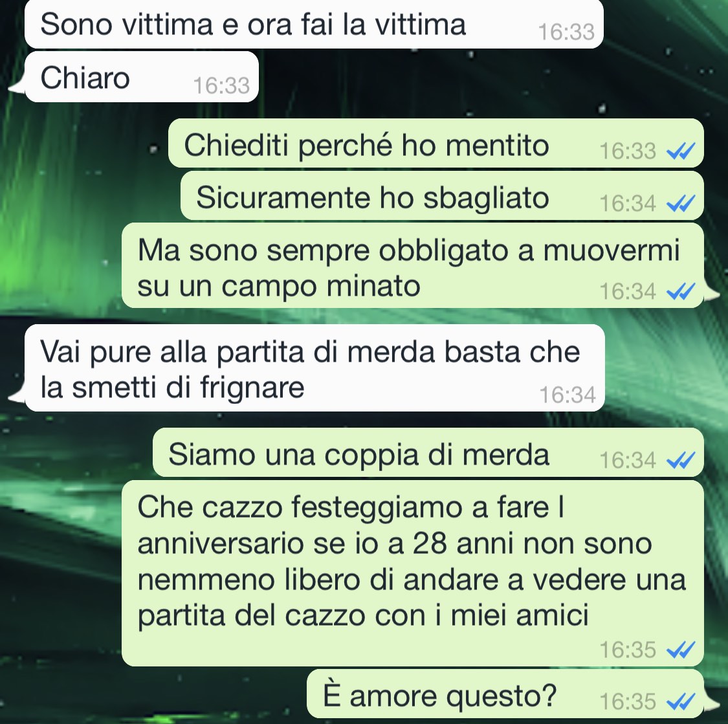Select the 'Siamo una coppia di merda' bubble
The width and height of the screenshot is (728, 724).
[x=428, y=452]
